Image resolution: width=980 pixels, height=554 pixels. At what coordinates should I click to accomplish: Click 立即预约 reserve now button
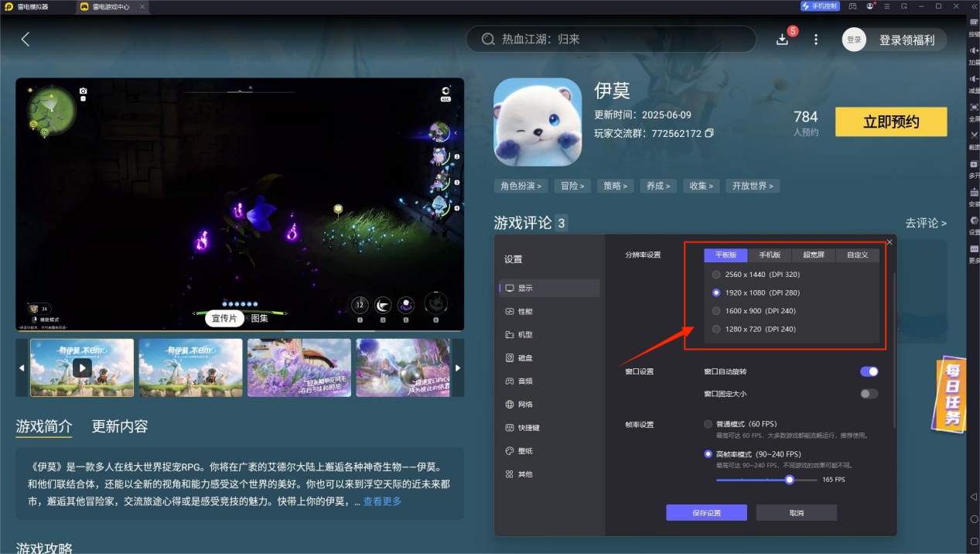(x=891, y=122)
